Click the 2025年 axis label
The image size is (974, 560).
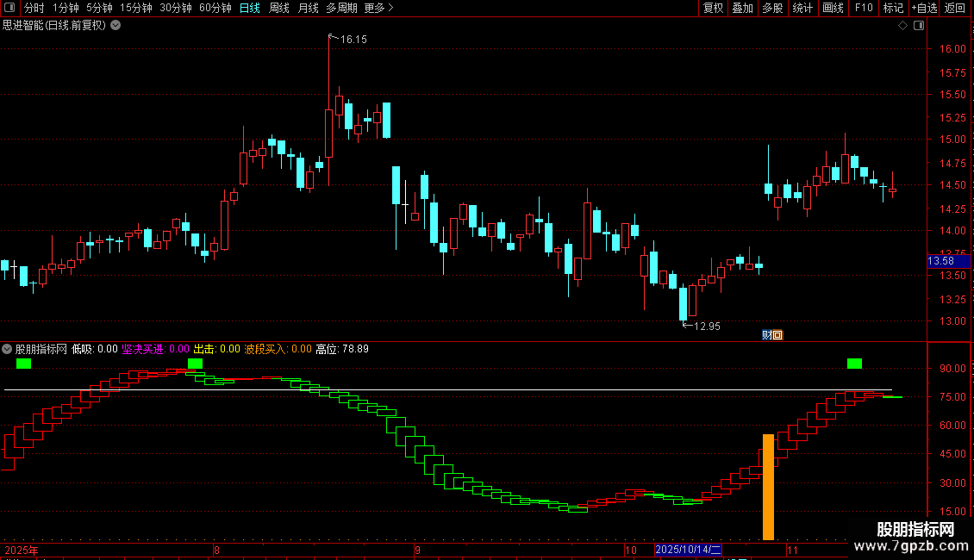[x=22, y=550]
